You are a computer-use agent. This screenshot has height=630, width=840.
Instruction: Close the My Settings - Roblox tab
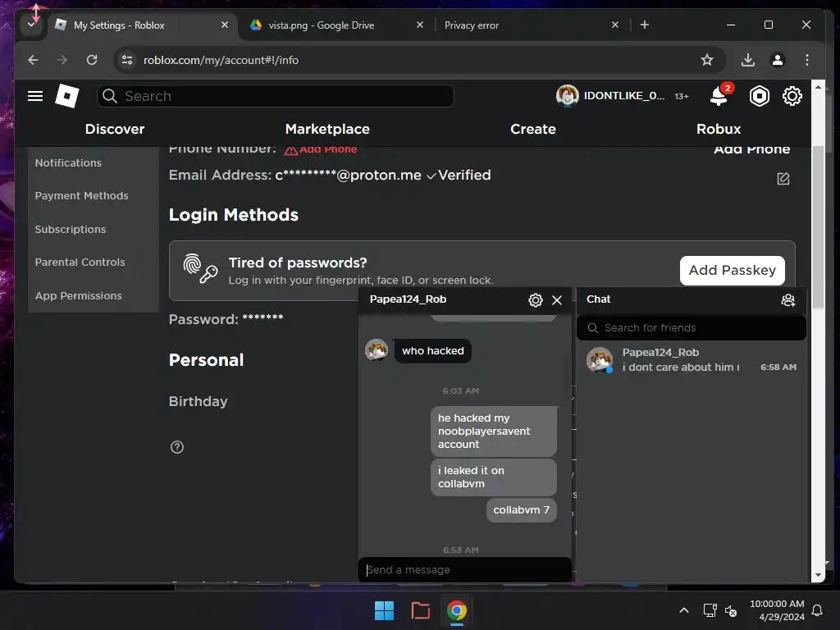tap(225, 25)
